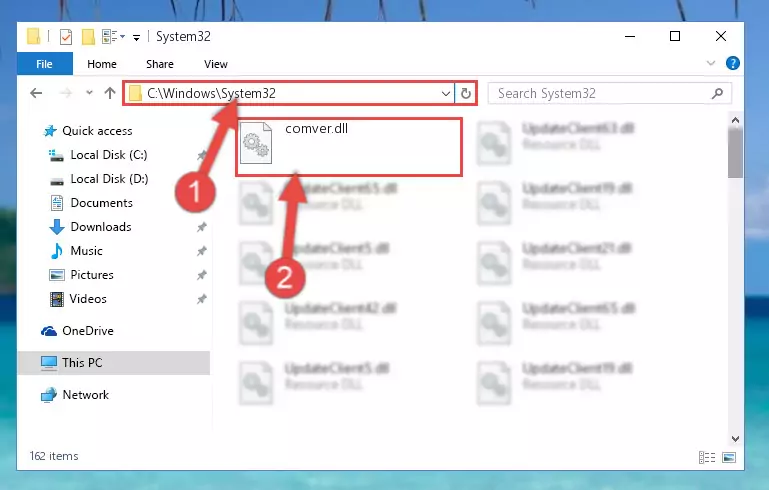Select Network in navigation pane

click(x=85, y=395)
